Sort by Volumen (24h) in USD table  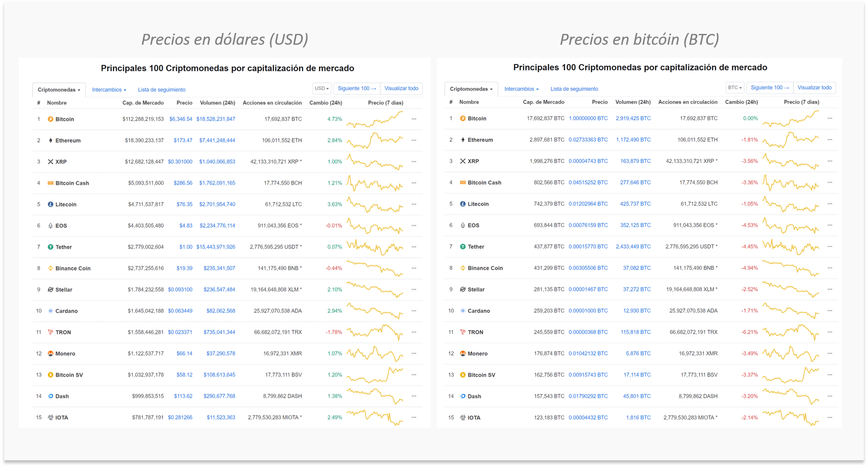pos(217,103)
